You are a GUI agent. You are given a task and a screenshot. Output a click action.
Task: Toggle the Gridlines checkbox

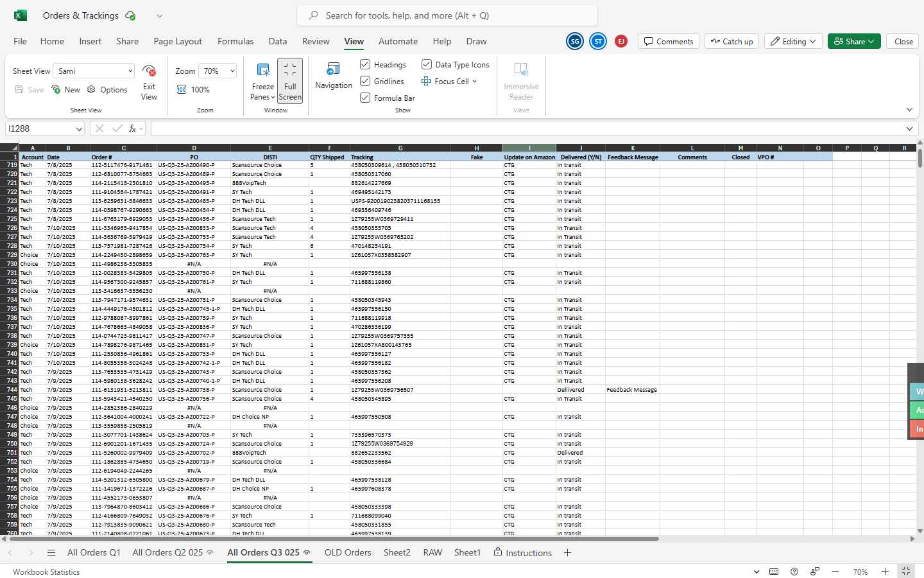click(x=365, y=81)
